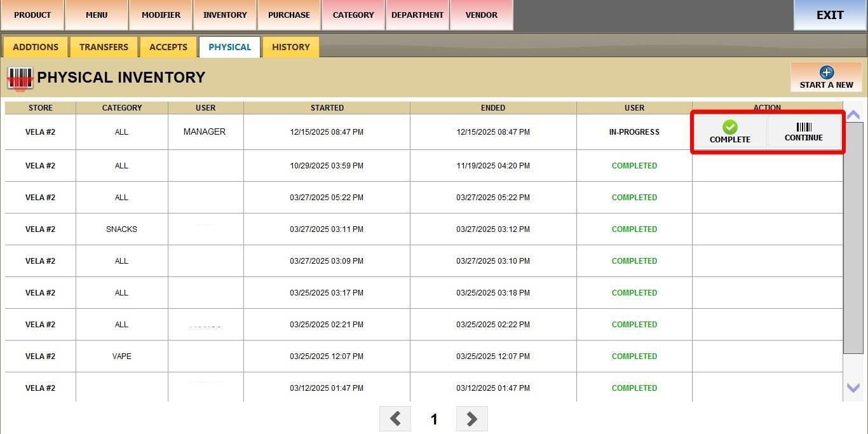Viewport: 868px width, 434px height.
Task: Click the barcode Continue icon
Action: tap(804, 127)
